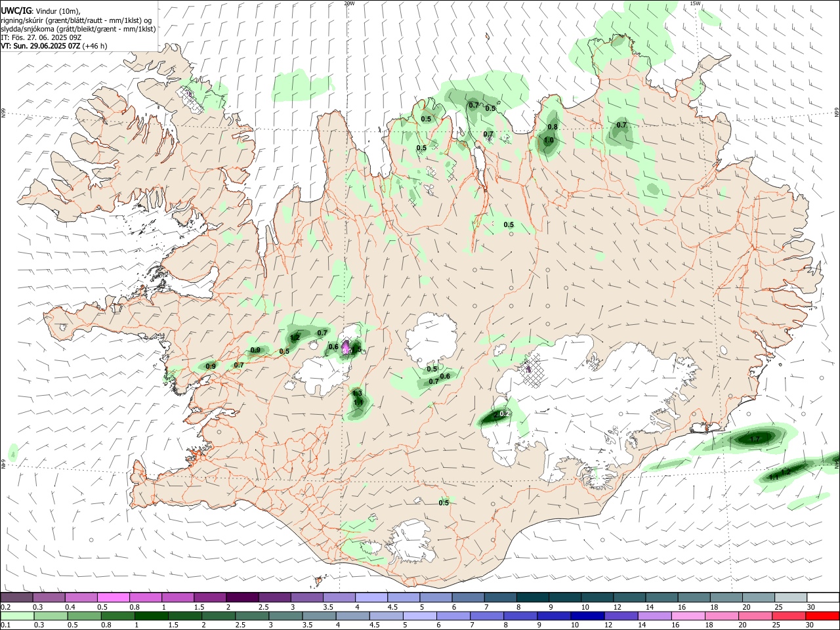Select the light grey snow swatch between 25 and 30

click(791, 597)
